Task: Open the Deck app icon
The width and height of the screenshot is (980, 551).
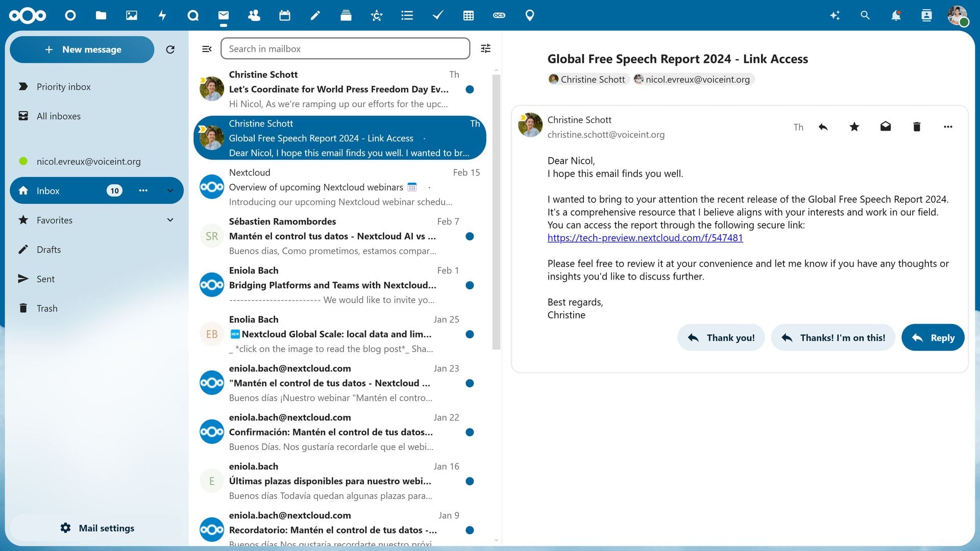Action: 346,15
